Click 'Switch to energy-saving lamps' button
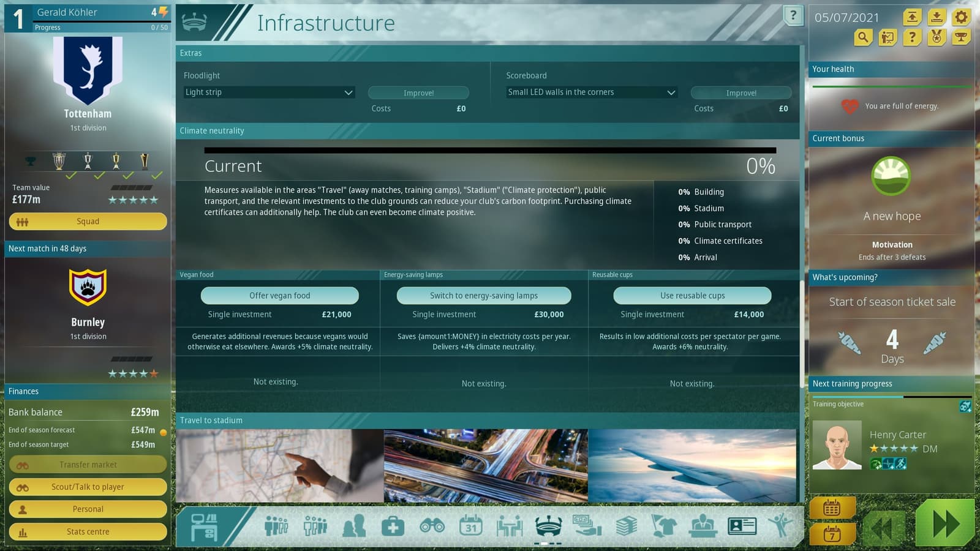The image size is (980, 551). [484, 296]
